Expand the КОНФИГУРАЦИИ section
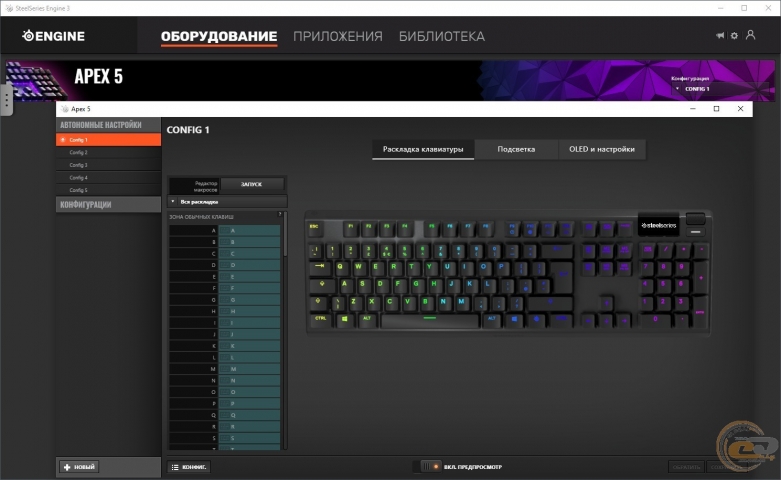The image size is (781, 480). click(109, 205)
